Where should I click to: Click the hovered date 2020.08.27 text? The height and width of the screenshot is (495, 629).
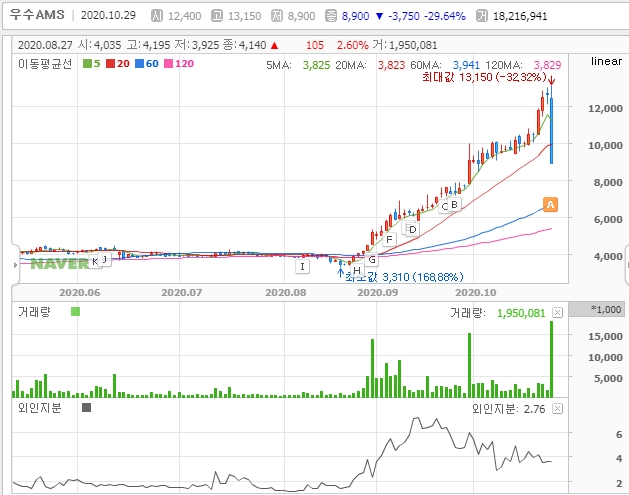pyautogui.click(x=45, y=45)
